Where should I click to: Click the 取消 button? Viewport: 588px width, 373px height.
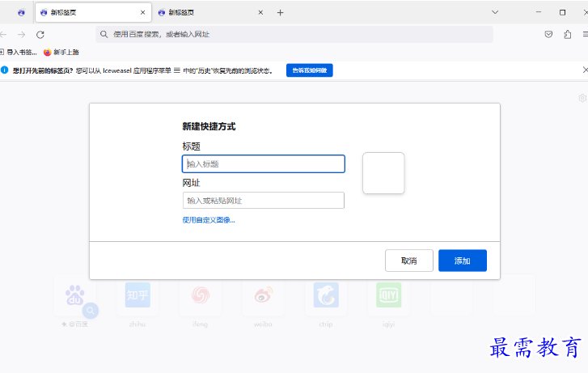(408, 261)
